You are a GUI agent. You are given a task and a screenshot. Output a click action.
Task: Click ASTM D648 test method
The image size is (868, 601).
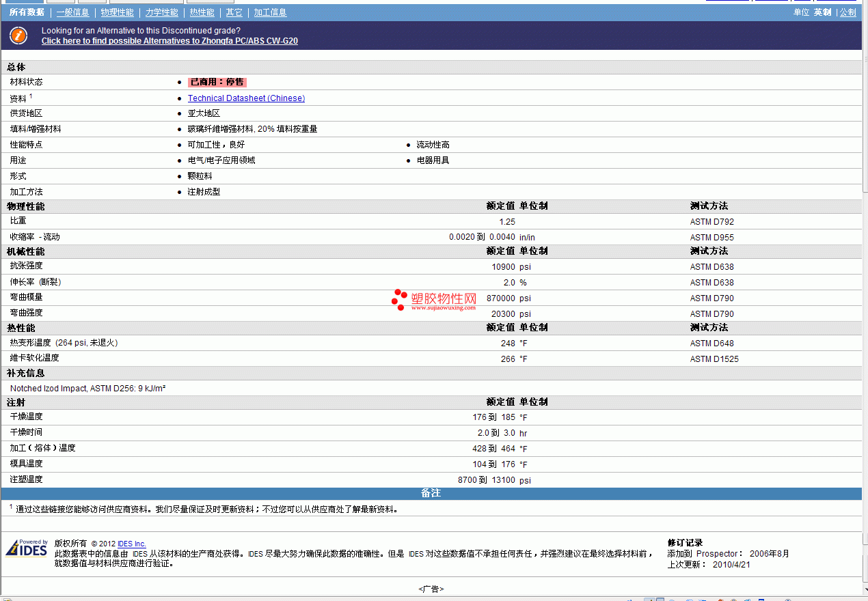[712, 344]
